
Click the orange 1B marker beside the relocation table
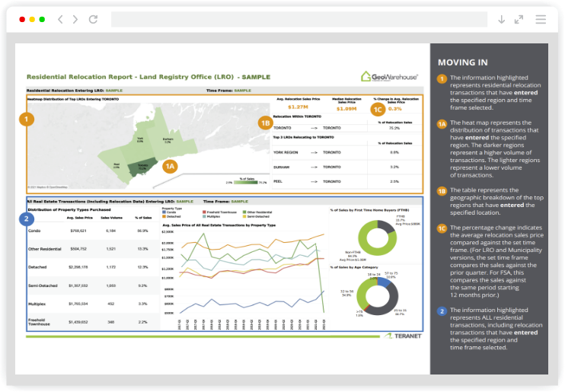coord(265,122)
